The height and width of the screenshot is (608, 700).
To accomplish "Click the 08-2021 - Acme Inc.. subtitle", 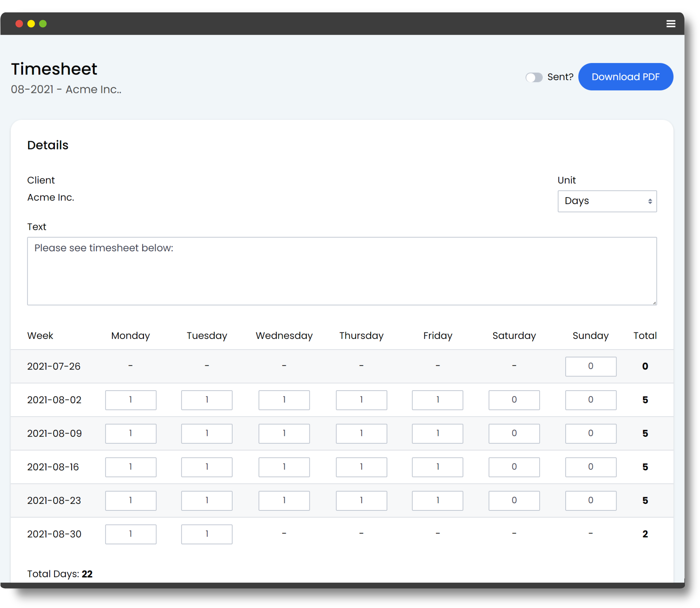I will point(66,90).
